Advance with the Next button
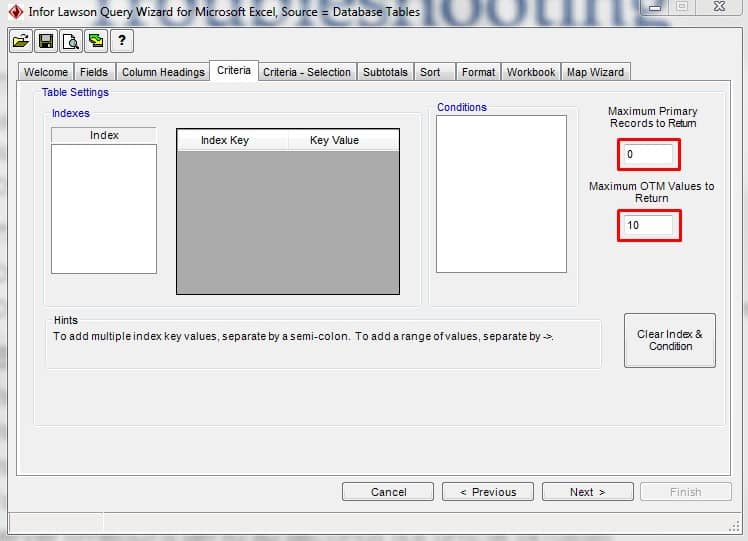 coord(588,492)
